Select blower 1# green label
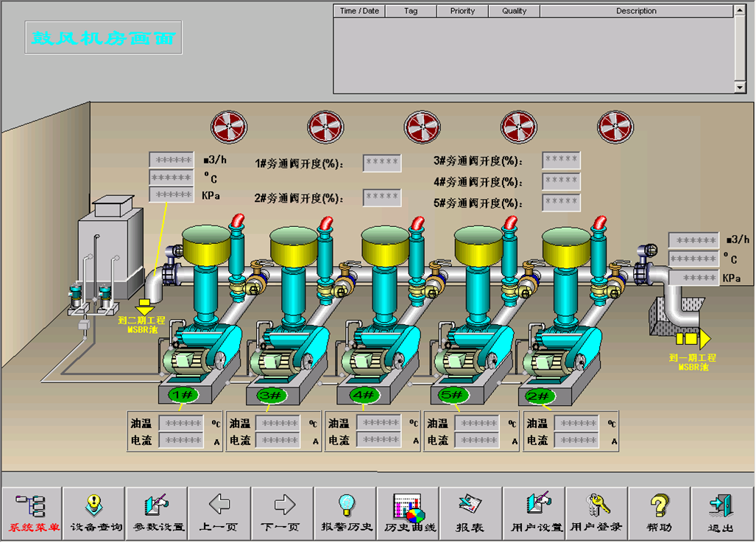The width and height of the screenshot is (756, 543). click(x=181, y=396)
